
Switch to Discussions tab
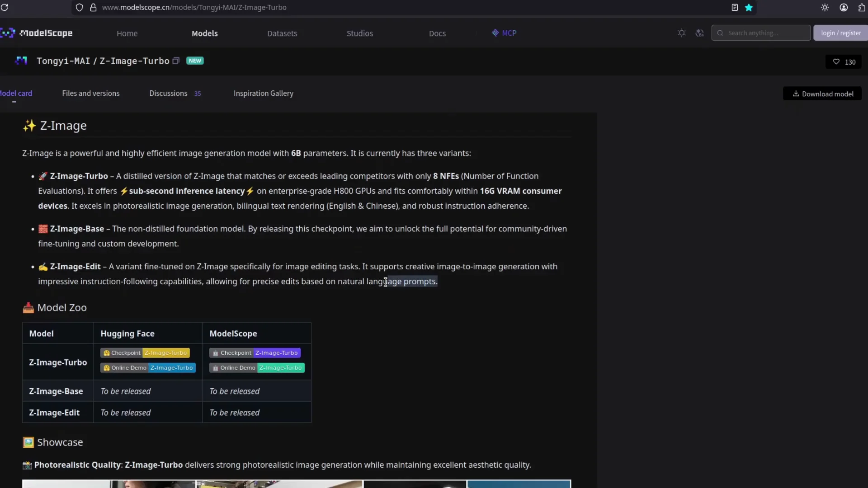(168, 94)
